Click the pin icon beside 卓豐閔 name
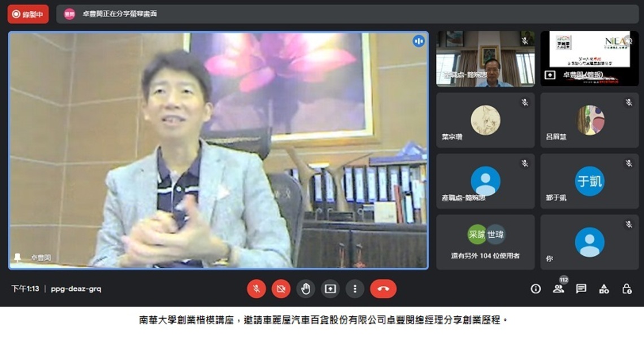Viewport: 644px width, 344px height. 18,258
